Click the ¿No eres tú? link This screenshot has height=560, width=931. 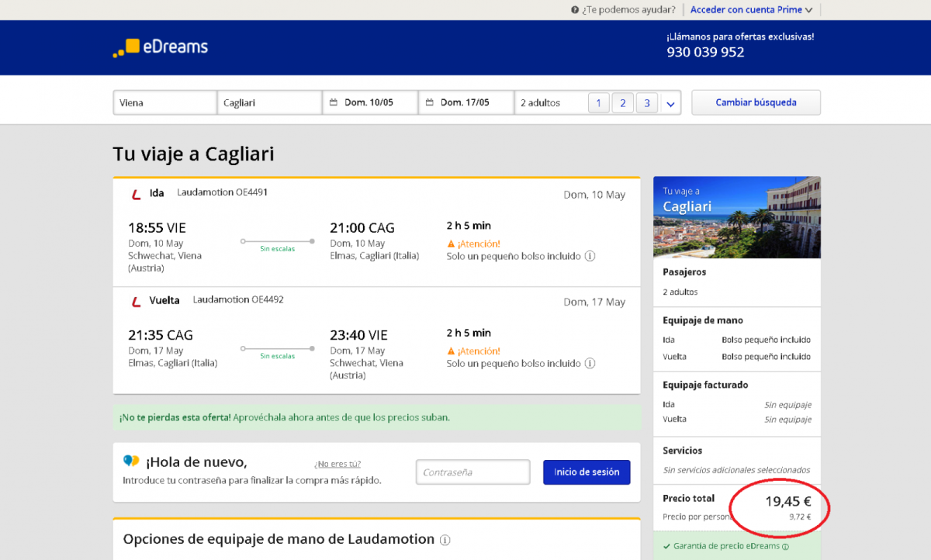[x=337, y=464]
